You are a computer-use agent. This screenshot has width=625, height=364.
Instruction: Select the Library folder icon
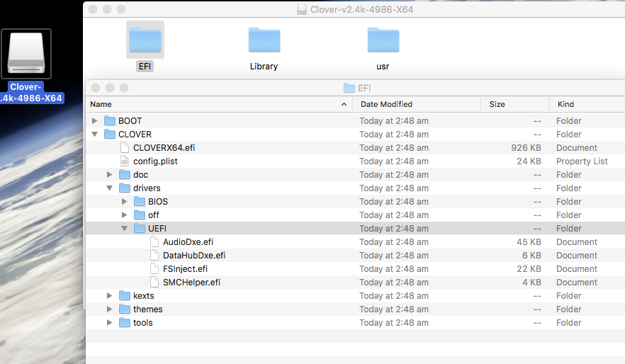point(264,40)
